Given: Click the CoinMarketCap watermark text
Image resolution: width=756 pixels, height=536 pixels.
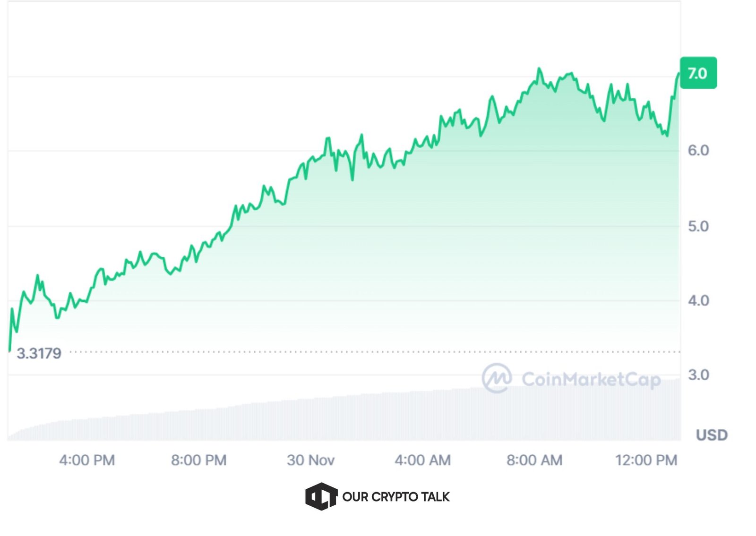Looking at the screenshot, I should click(591, 379).
